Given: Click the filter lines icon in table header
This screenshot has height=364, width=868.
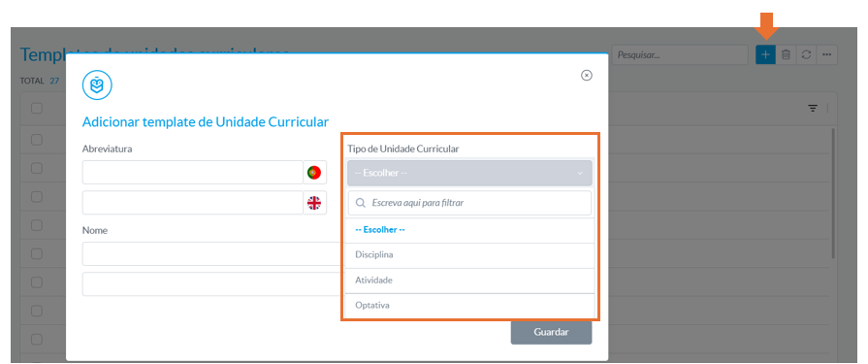Looking at the screenshot, I should coord(813,108).
